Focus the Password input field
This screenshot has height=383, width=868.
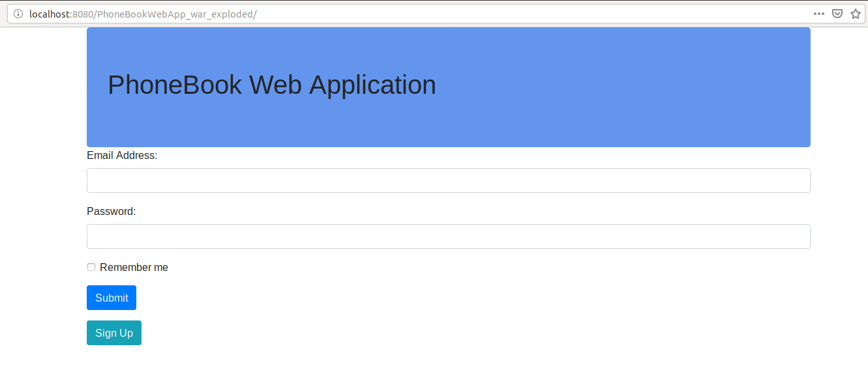click(448, 236)
